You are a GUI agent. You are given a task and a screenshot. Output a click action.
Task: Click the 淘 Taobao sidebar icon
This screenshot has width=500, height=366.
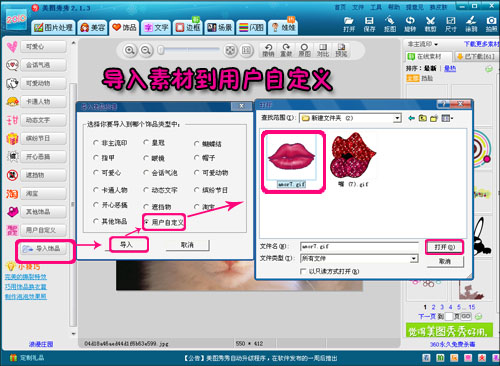[x=12, y=194]
